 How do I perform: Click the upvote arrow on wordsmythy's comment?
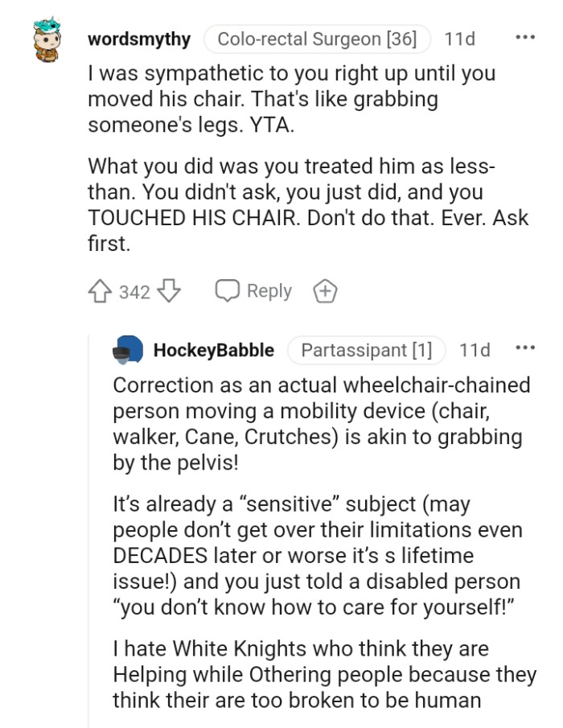click(101, 291)
